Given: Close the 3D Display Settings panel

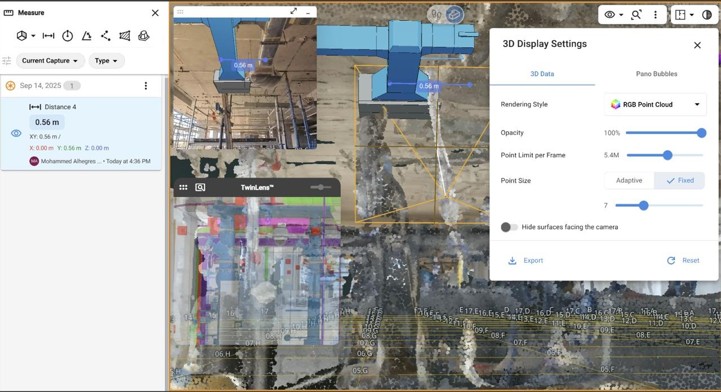Looking at the screenshot, I should pos(697,45).
